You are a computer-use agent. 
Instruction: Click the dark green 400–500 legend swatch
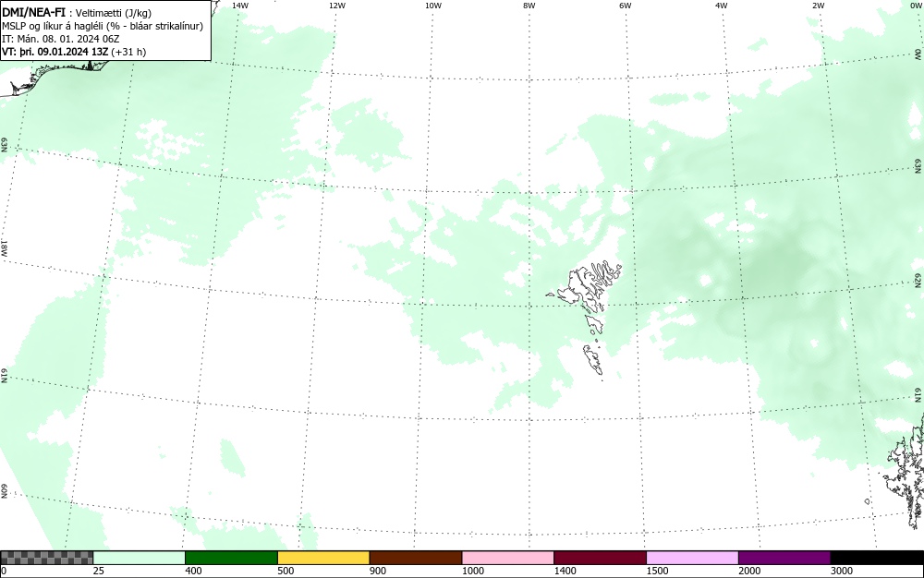pyautogui.click(x=231, y=558)
